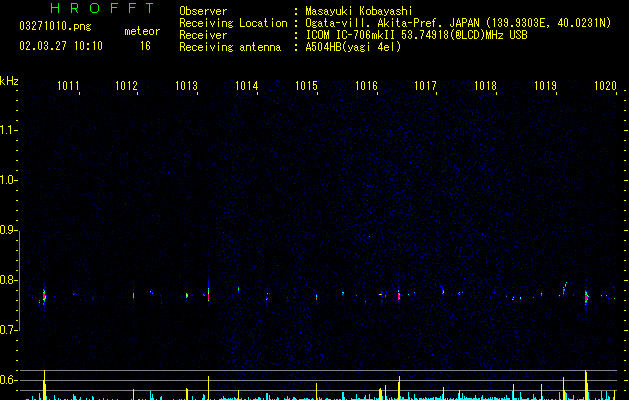The height and width of the screenshot is (400, 629).
Task: Click the kHz axis unit label
Action: (9, 81)
